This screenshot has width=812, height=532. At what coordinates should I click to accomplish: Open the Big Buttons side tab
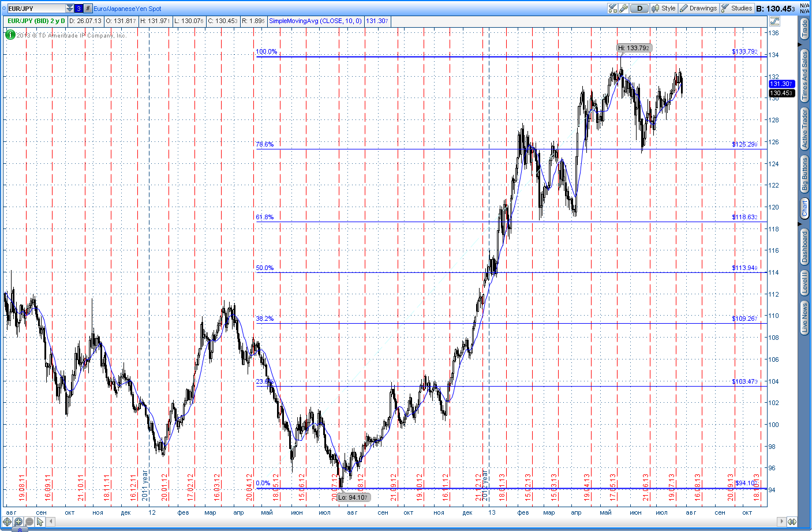(x=804, y=174)
